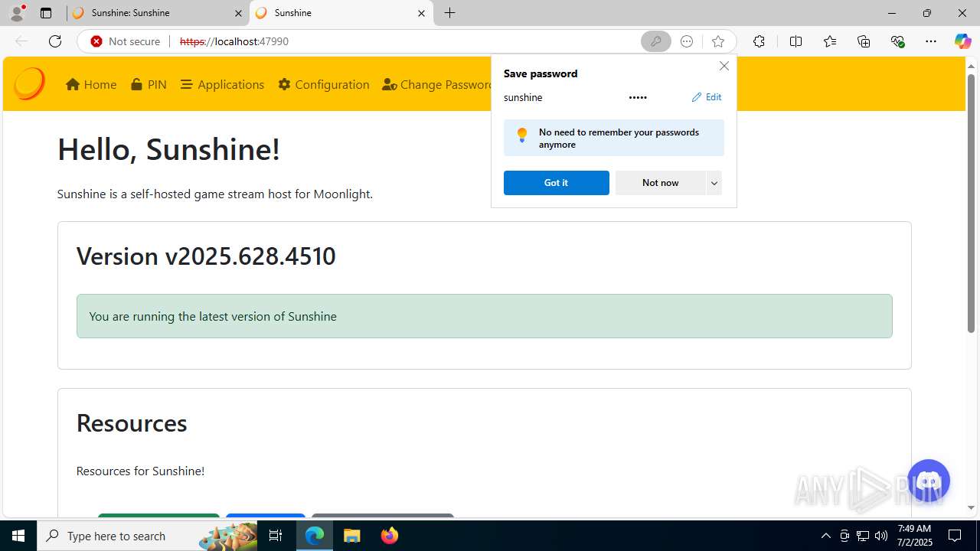Open the network icon in system tray
The width and height of the screenshot is (980, 551).
[863, 536]
